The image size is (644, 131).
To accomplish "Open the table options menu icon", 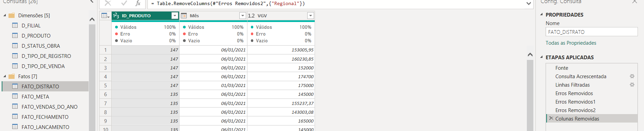I will tap(106, 16).
